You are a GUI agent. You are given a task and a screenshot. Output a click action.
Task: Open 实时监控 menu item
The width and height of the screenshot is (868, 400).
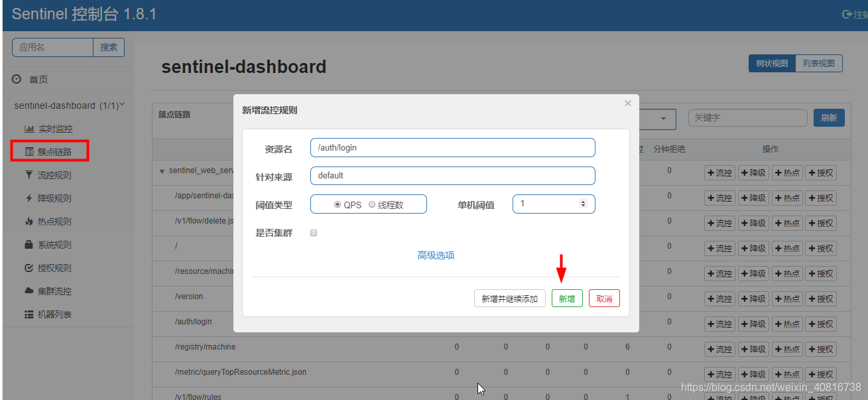(x=55, y=129)
